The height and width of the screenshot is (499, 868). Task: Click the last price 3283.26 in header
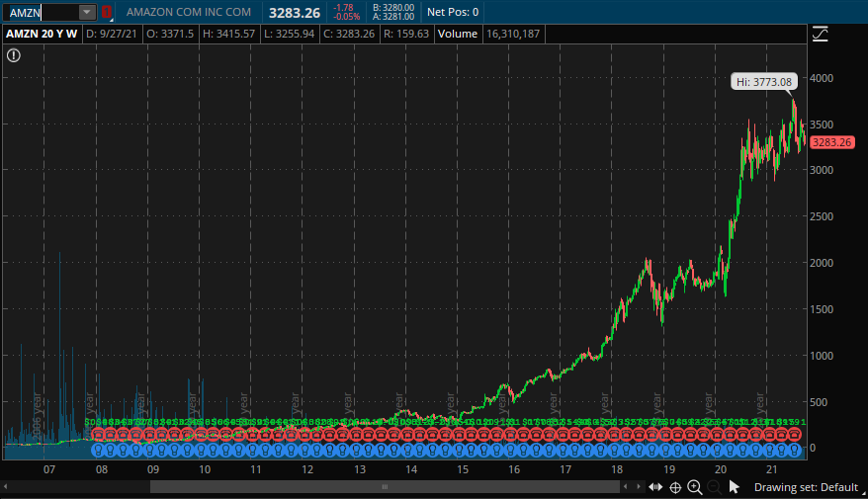point(295,13)
